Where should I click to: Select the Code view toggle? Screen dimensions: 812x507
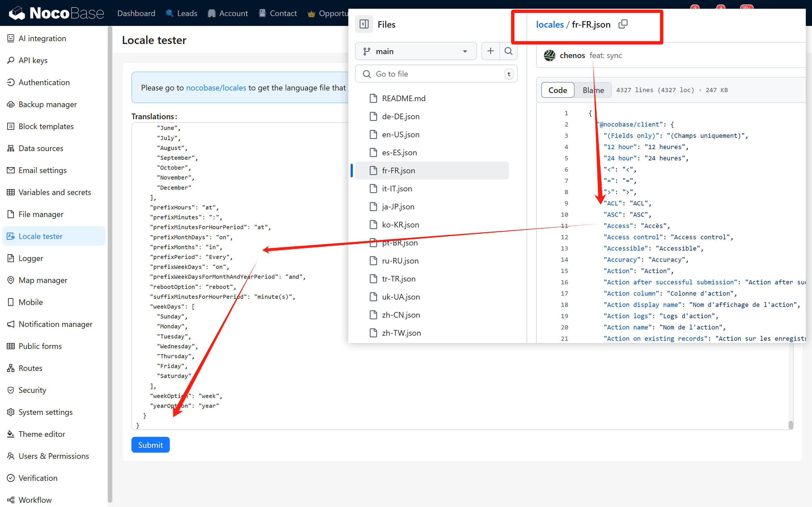[x=557, y=90]
